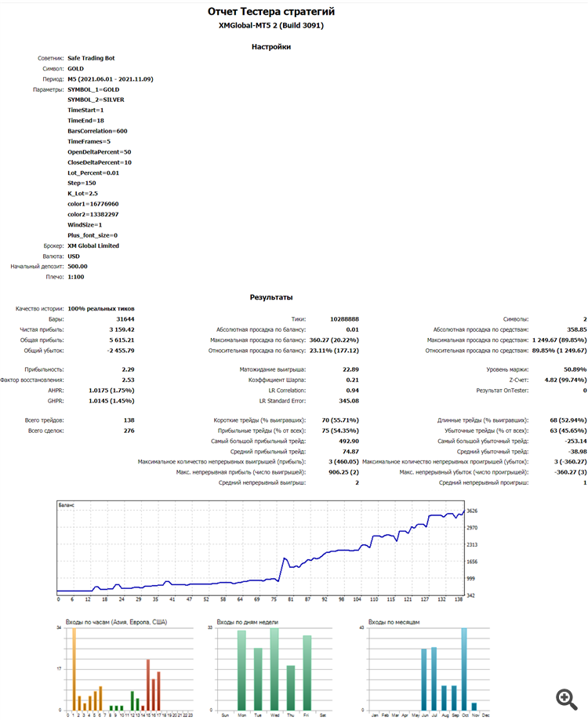Click the recovery factor value "2.53"
588x720 pixels.
128,380
